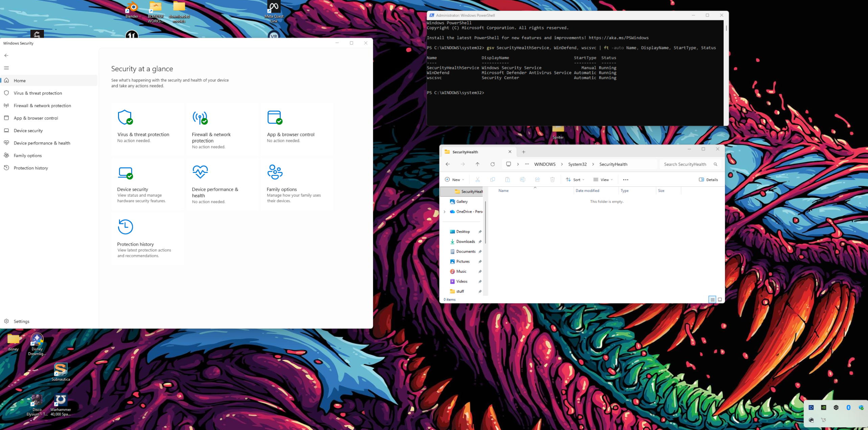Open Virus & threat protection tile
Viewport: 868px width, 430px height.
tap(148, 129)
